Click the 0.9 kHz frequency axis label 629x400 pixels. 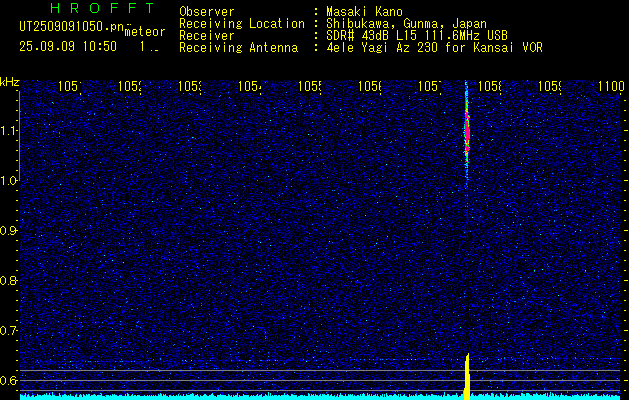pyautogui.click(x=9, y=231)
